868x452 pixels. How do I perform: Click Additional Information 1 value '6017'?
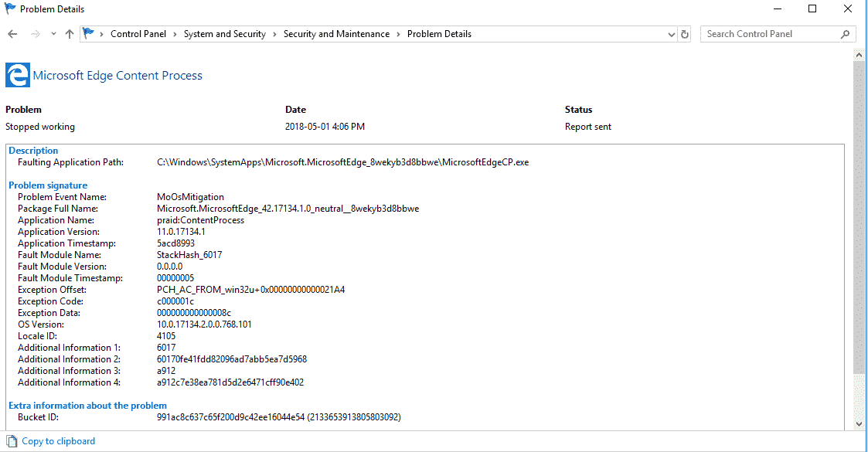coord(166,348)
